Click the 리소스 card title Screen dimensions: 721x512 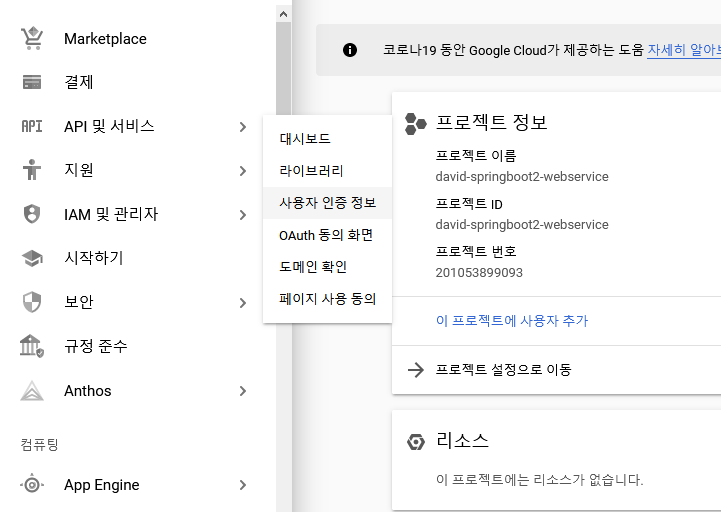[462, 441]
